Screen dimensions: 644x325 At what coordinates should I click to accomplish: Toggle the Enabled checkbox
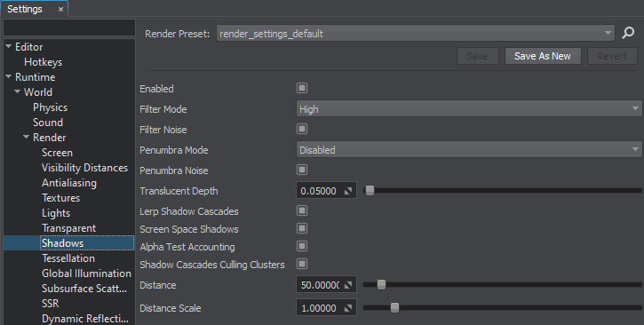tap(302, 88)
